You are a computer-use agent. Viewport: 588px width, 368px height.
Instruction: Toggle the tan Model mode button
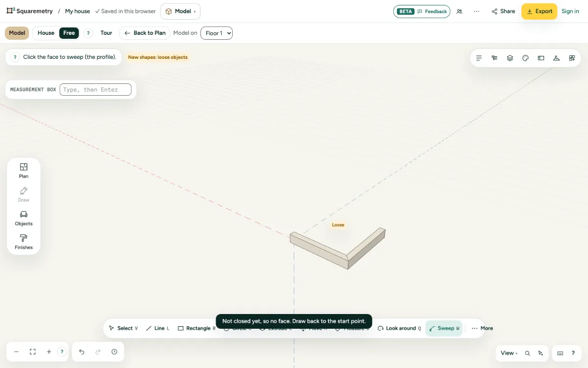(17, 33)
